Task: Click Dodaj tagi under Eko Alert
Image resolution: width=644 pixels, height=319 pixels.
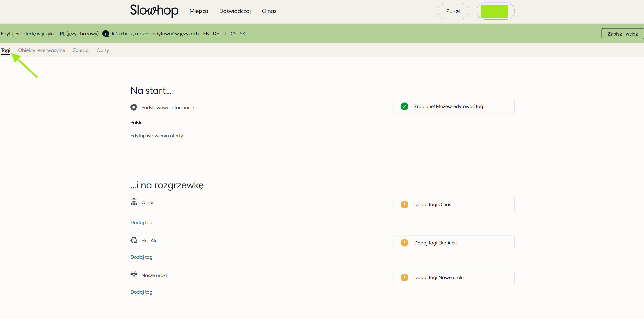Action: [x=142, y=257]
